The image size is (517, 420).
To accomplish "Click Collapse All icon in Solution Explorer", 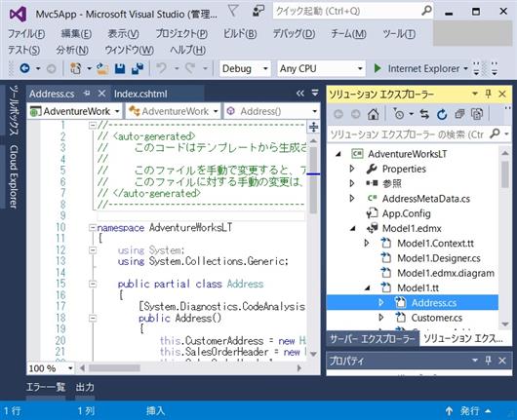I will pos(459,114).
